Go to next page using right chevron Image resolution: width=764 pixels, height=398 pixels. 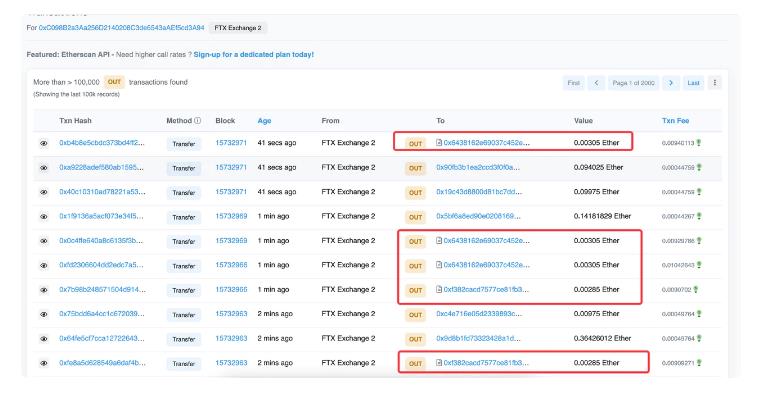671,83
